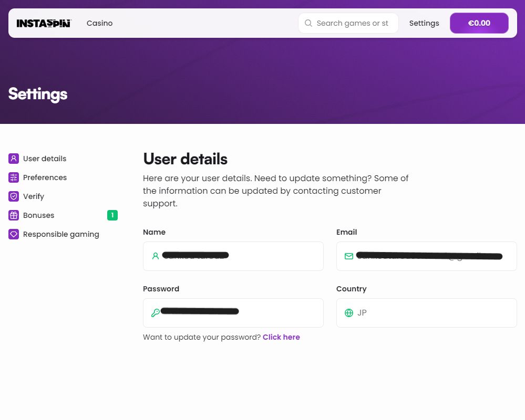
Task: Click the green user icon in Name field
Action: (x=155, y=256)
